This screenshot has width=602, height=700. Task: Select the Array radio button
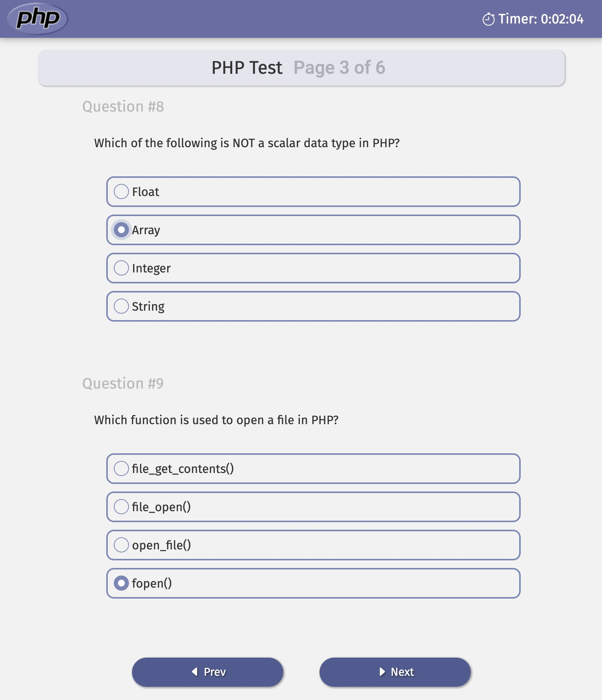[x=121, y=230]
